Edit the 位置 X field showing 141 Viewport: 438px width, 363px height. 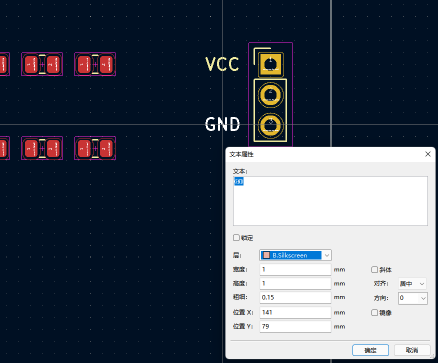point(295,312)
